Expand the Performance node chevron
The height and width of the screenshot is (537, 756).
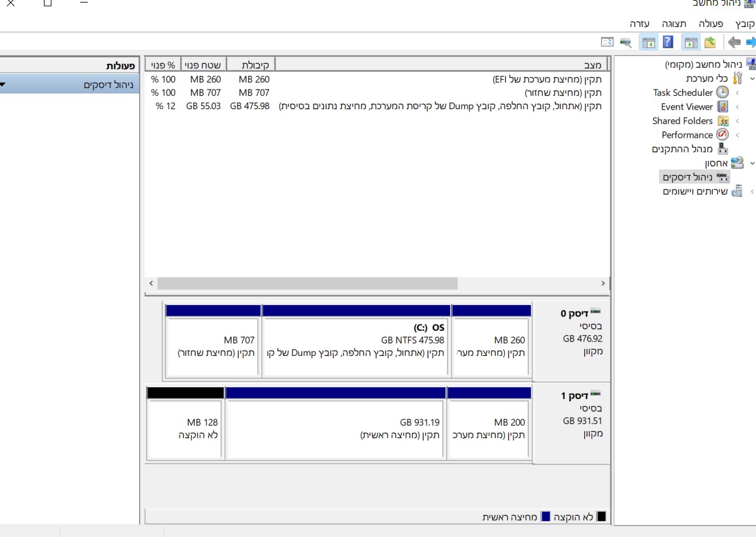737,135
